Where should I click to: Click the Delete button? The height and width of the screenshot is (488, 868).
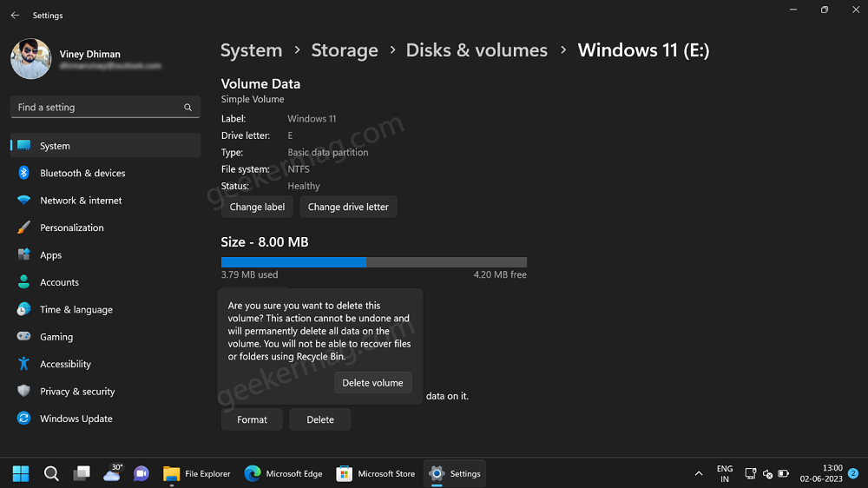(320, 419)
